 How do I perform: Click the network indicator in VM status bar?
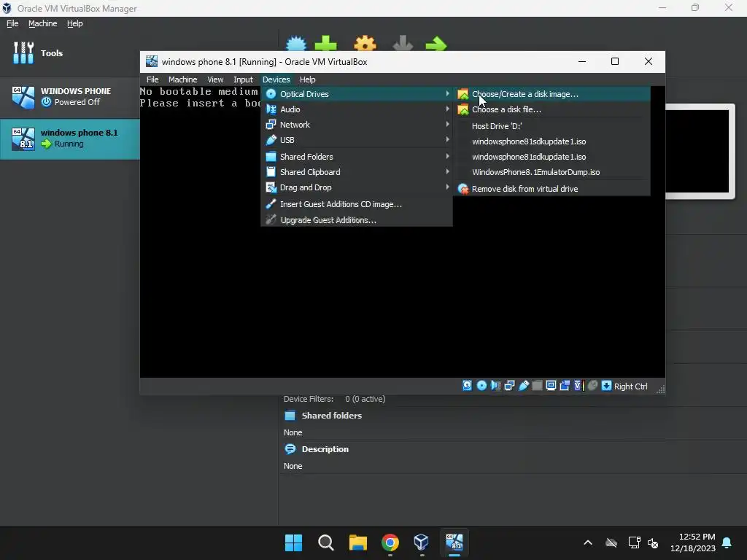[x=509, y=386]
